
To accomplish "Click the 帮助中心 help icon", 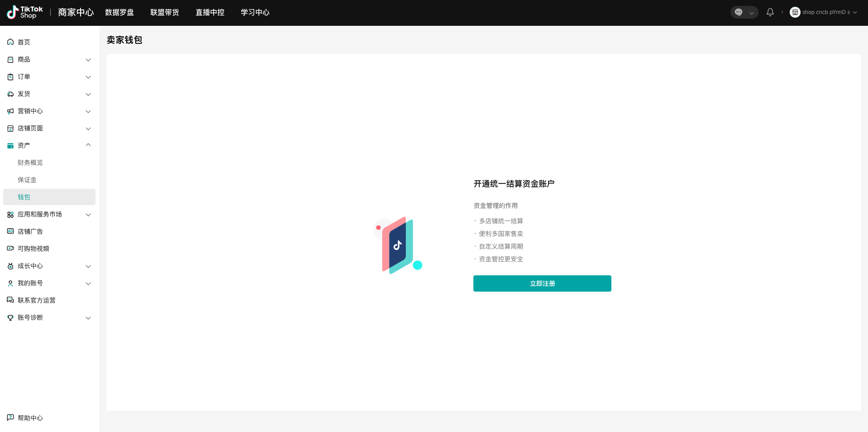I will coord(10,418).
